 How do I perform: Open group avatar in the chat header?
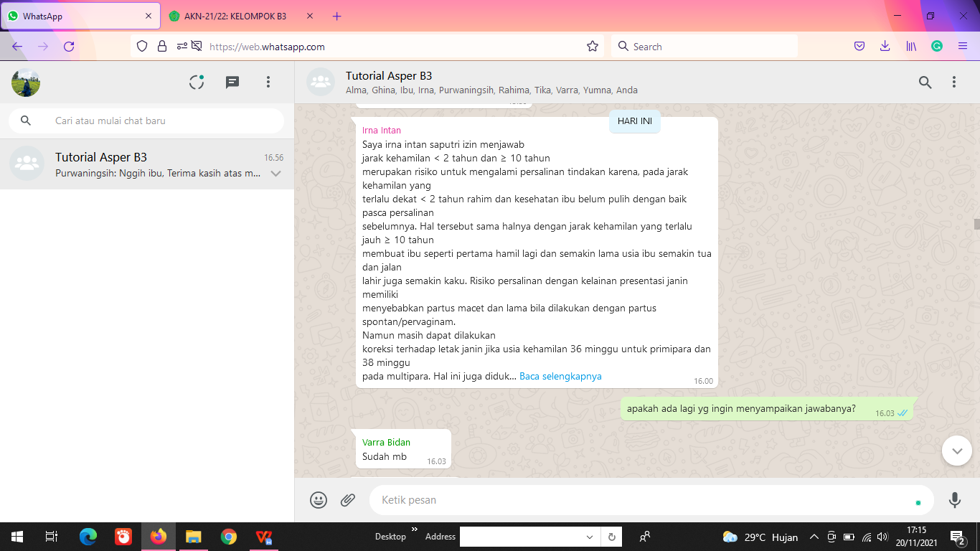pyautogui.click(x=321, y=82)
